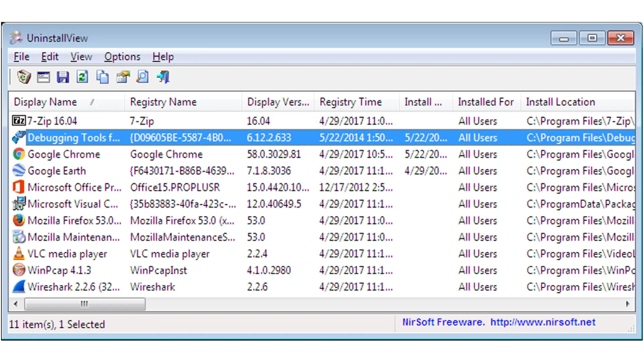Open the View menu

click(81, 57)
